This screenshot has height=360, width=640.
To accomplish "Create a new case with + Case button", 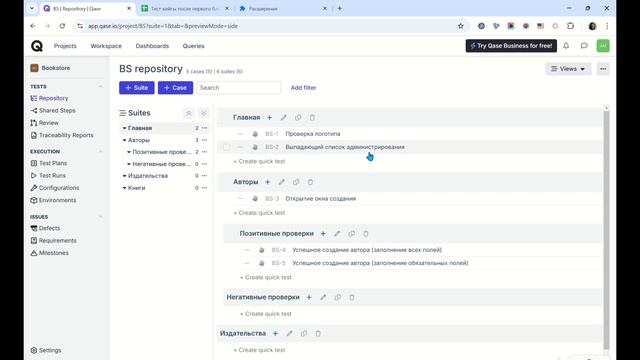I will [176, 88].
